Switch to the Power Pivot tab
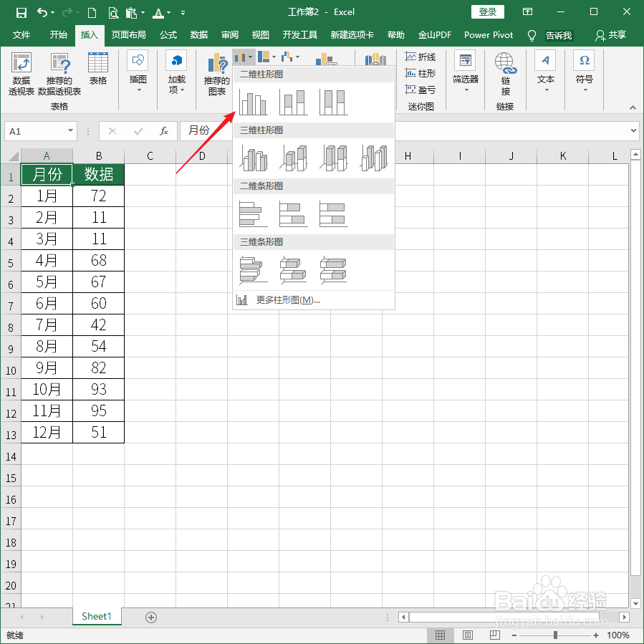This screenshot has height=644, width=644. click(x=489, y=35)
